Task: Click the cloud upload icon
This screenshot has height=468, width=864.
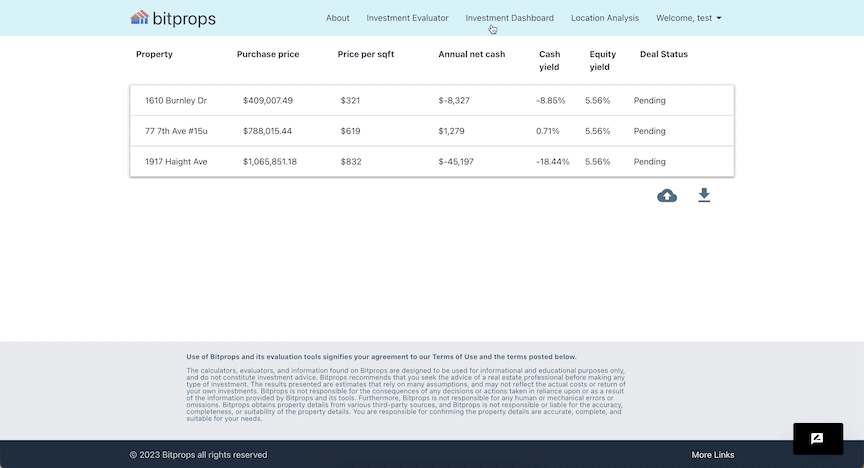Action: click(x=667, y=196)
